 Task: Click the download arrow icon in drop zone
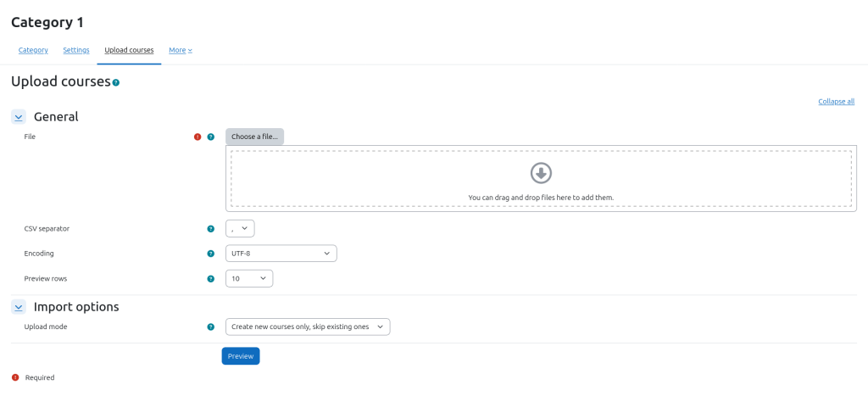pos(541,173)
